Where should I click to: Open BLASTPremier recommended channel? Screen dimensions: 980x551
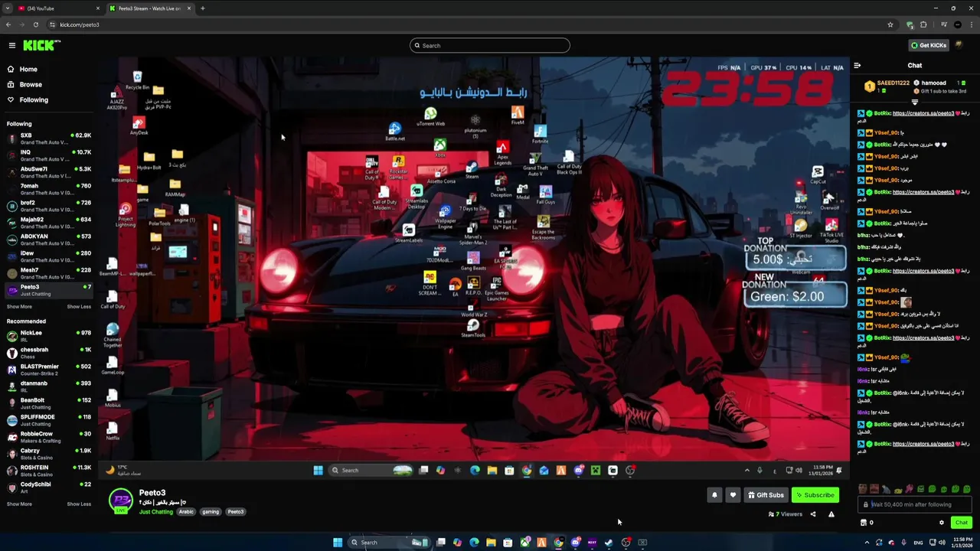coord(48,370)
